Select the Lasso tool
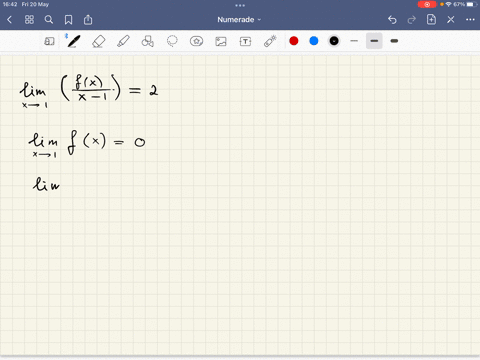 (x=172, y=41)
